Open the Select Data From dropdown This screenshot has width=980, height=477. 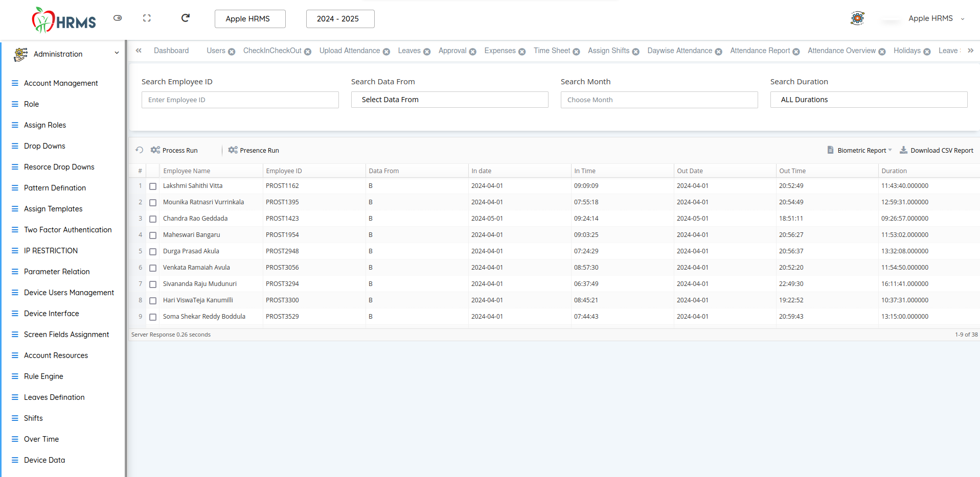[x=450, y=100]
